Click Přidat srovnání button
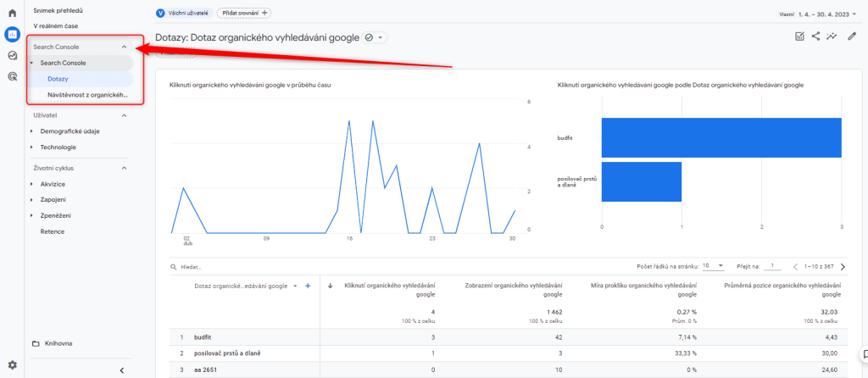 [243, 13]
